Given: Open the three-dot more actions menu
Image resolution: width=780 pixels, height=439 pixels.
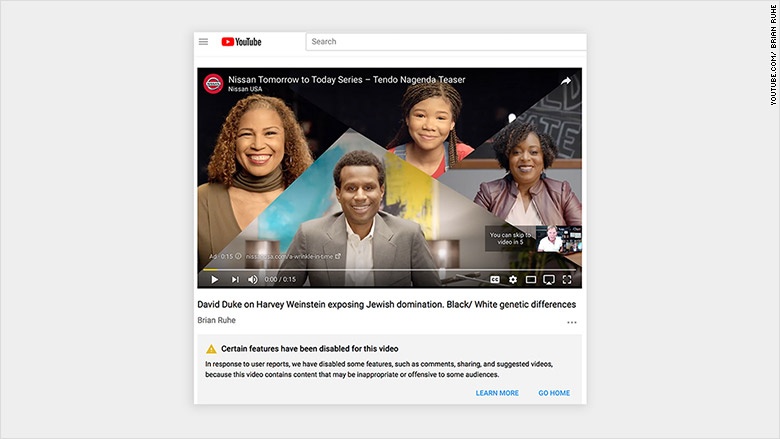Looking at the screenshot, I should (x=571, y=322).
